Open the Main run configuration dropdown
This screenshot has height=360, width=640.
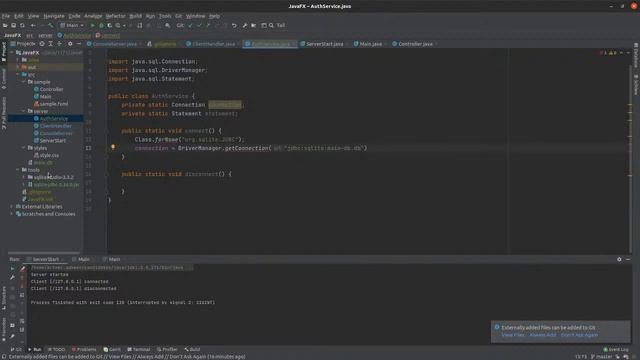72,25
